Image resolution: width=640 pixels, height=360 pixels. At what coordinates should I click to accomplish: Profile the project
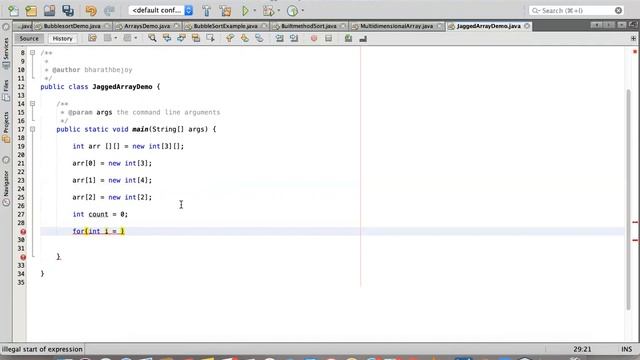(x=292, y=10)
